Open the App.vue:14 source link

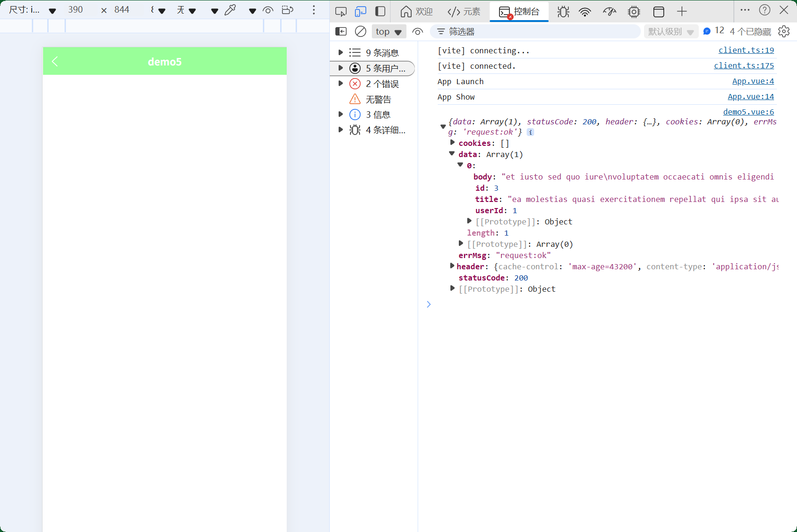(x=751, y=96)
